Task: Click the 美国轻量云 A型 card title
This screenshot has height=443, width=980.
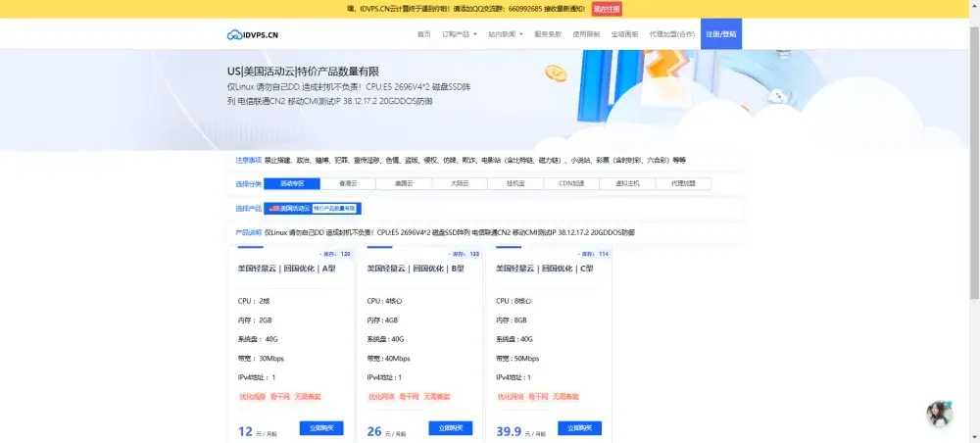Action: pyautogui.click(x=286, y=269)
